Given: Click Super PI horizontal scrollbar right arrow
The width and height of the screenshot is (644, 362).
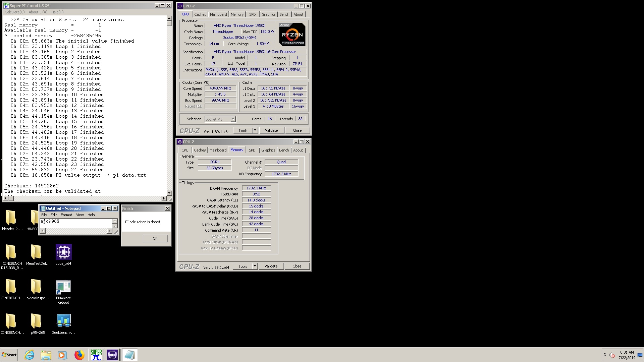Looking at the screenshot, I should coord(164,198).
